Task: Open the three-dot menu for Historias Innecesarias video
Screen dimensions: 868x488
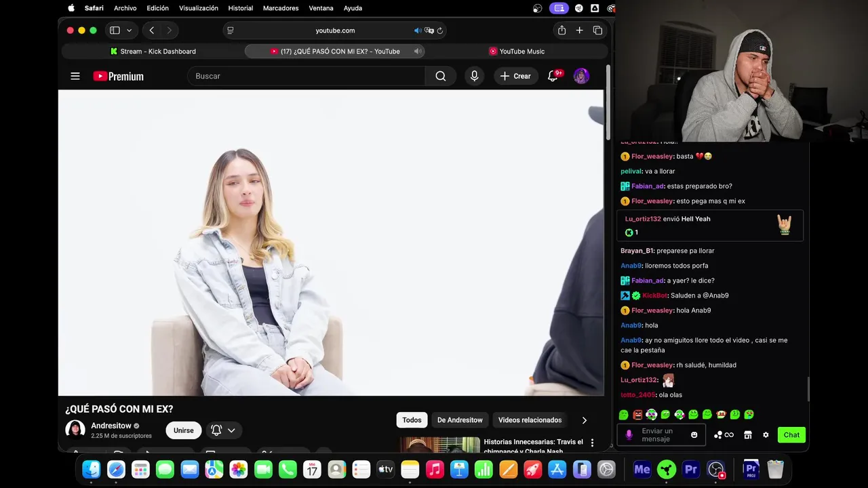Action: 592,443
